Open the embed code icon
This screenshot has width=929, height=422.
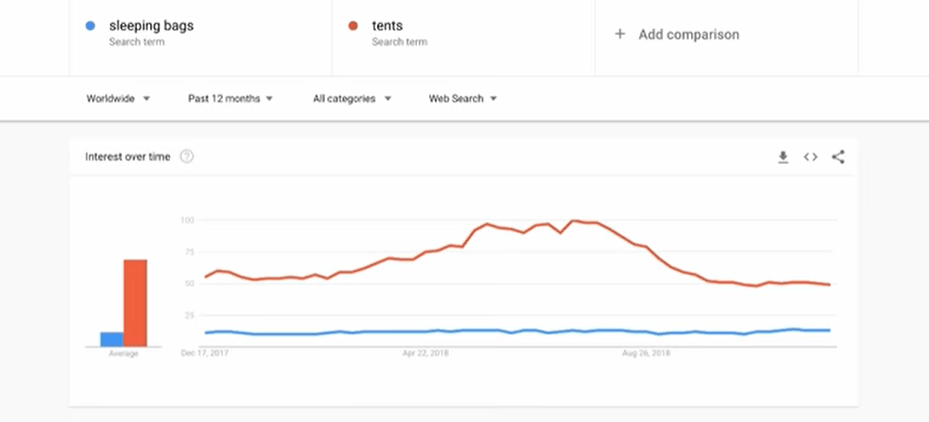[x=811, y=157]
